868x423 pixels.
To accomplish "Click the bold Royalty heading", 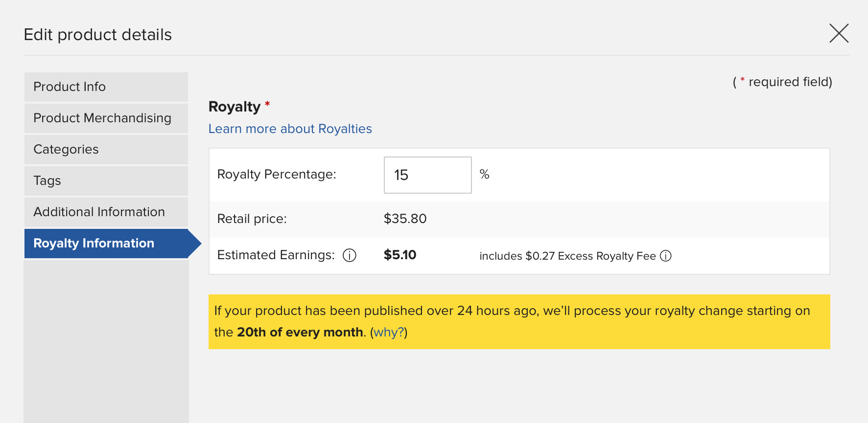I will coord(235,107).
